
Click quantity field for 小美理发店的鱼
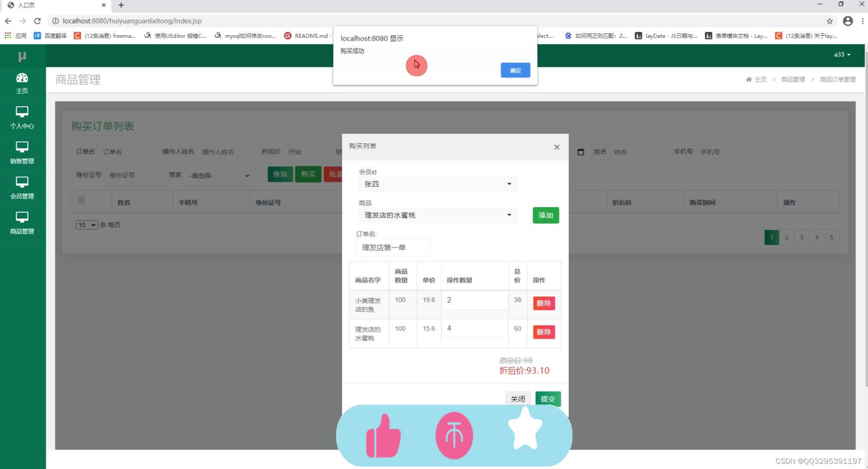point(474,300)
